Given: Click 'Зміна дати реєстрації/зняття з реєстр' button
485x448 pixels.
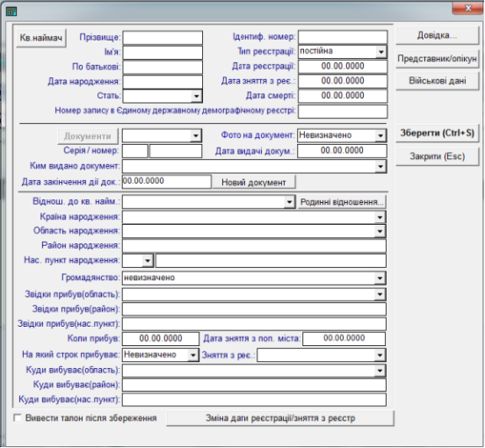Looking at the screenshot, I should pos(280,418).
